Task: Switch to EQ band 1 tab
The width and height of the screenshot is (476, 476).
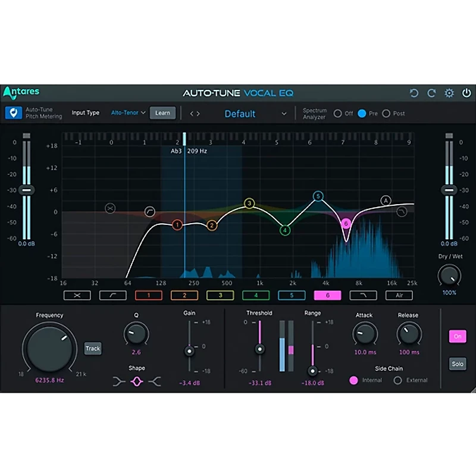Action: 149,295
